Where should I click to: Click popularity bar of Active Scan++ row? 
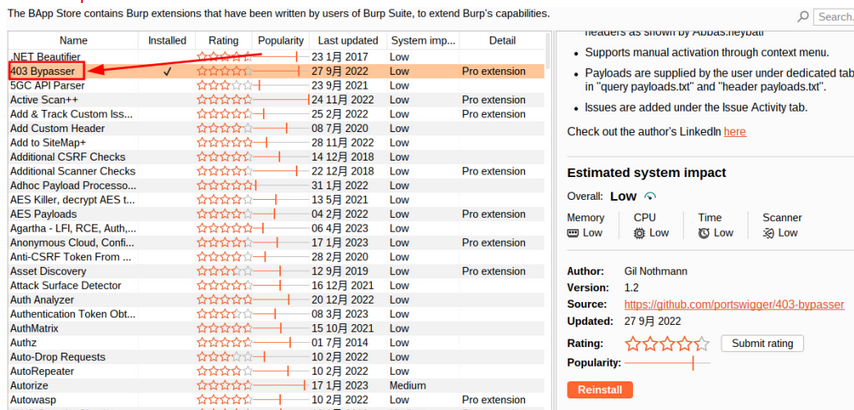(282, 100)
